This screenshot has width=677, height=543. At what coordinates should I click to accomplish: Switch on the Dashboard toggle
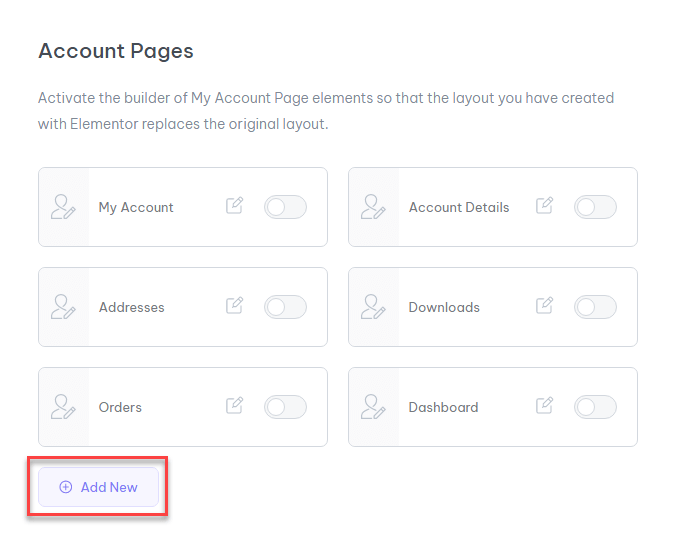click(595, 407)
